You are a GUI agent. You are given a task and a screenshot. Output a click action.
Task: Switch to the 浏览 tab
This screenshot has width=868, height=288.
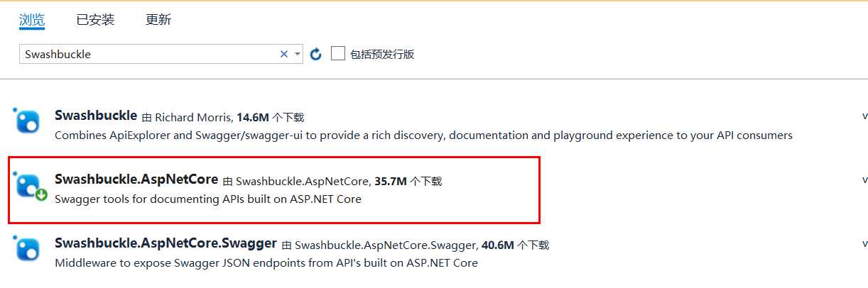[32, 20]
